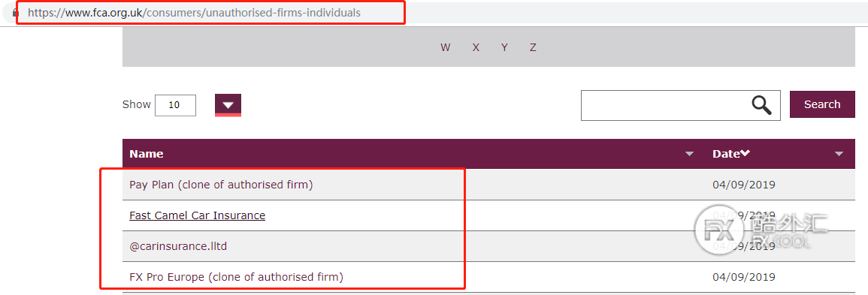Click the Show count field with 10

176,105
